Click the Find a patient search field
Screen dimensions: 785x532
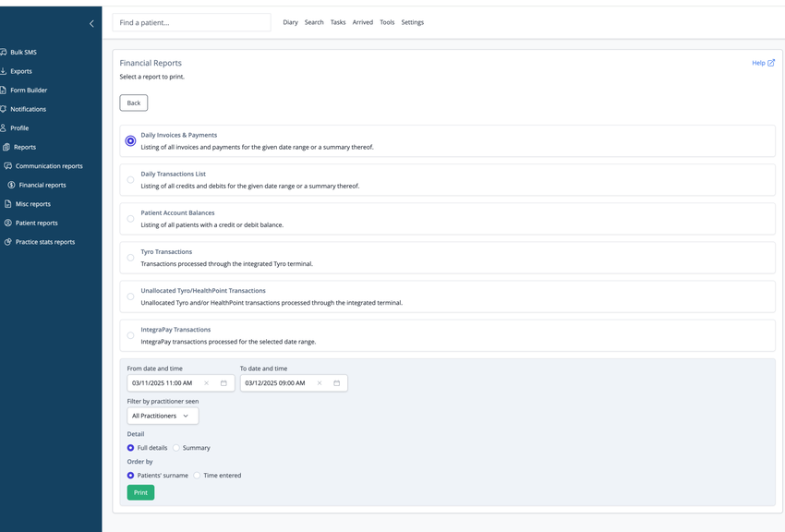tap(192, 22)
